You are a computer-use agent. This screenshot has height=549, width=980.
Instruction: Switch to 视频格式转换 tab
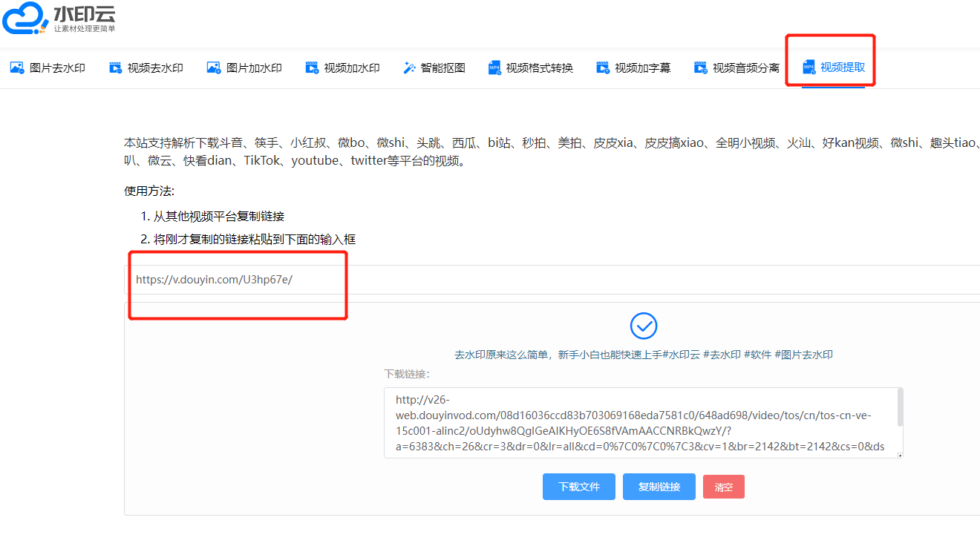(x=531, y=68)
